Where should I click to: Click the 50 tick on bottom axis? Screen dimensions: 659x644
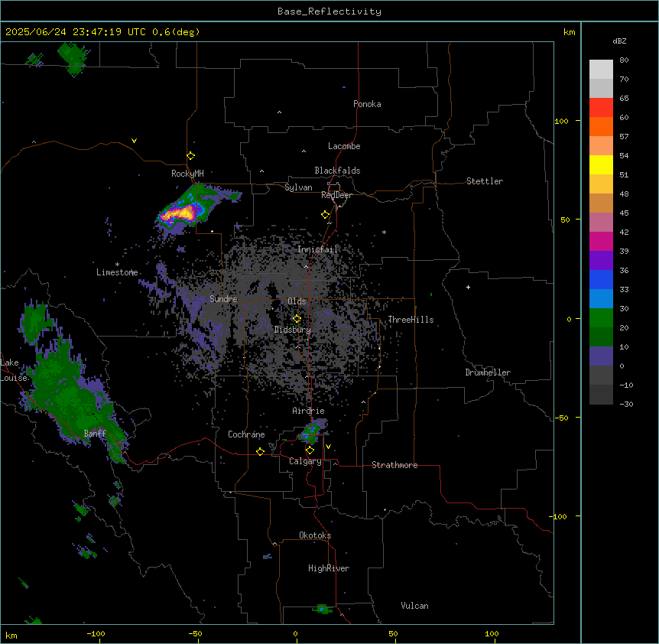(x=393, y=634)
